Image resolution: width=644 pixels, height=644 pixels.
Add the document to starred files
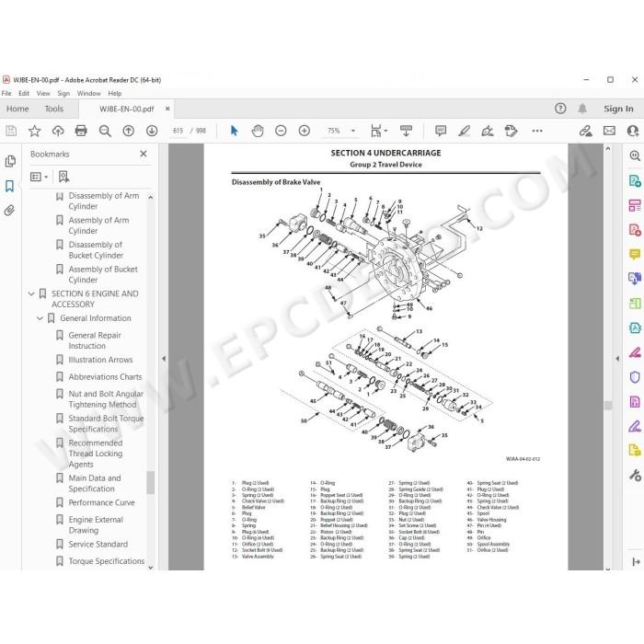point(35,131)
